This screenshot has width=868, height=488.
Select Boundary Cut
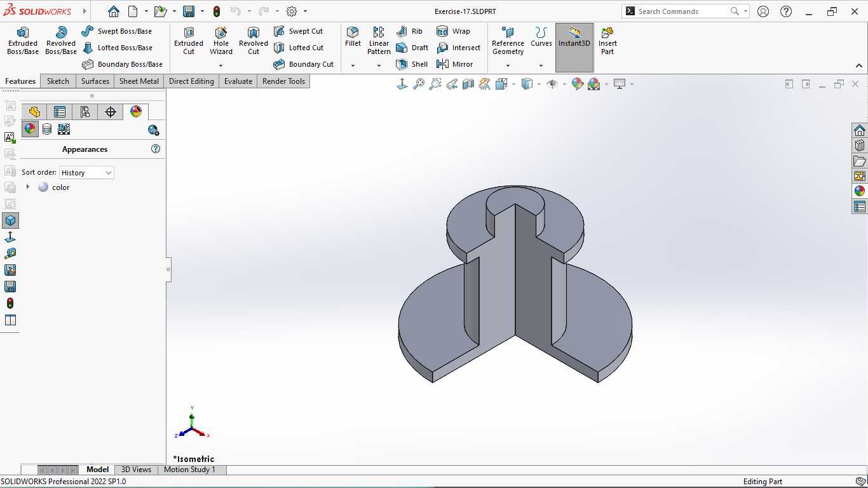point(304,64)
